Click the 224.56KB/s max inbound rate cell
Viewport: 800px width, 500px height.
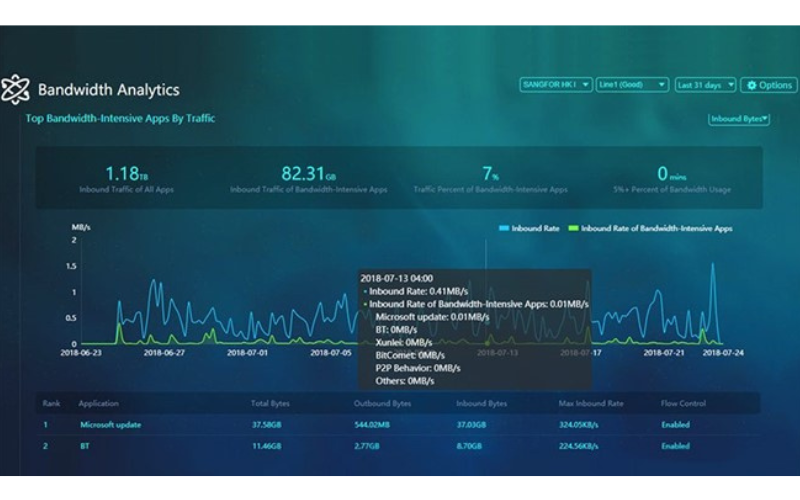click(579, 446)
